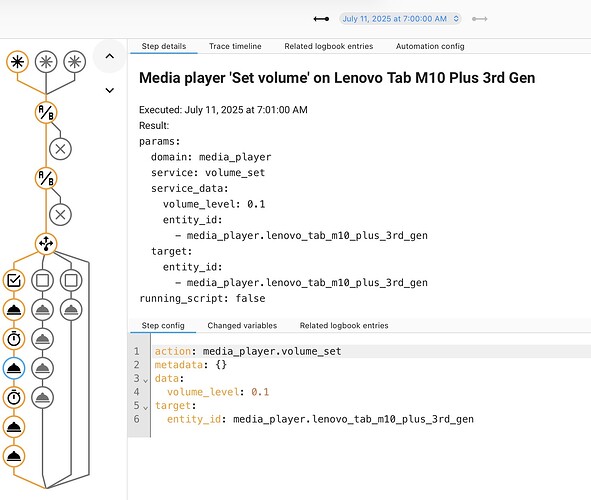Viewport: 591px width, 500px height.
Task: Open lower Related logbook entries tab
Action: coord(344,326)
